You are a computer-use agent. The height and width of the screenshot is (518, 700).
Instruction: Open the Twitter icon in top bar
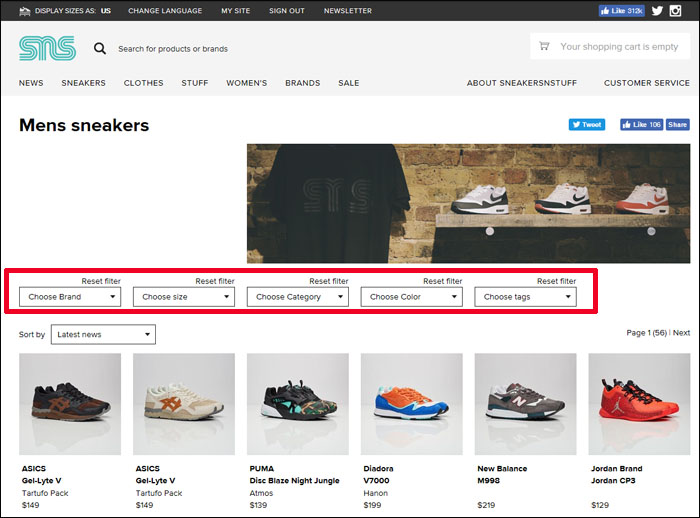[x=657, y=11]
